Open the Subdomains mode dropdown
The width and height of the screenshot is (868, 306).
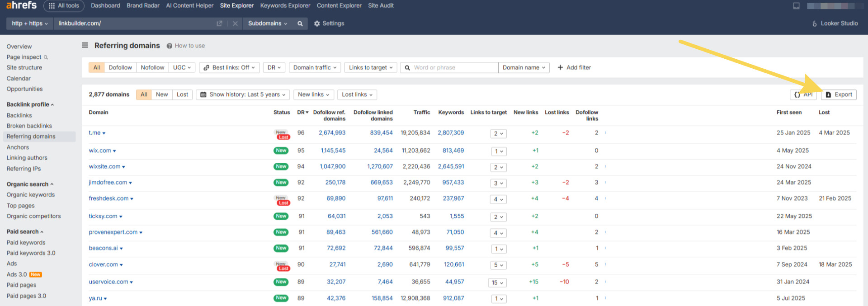(267, 24)
